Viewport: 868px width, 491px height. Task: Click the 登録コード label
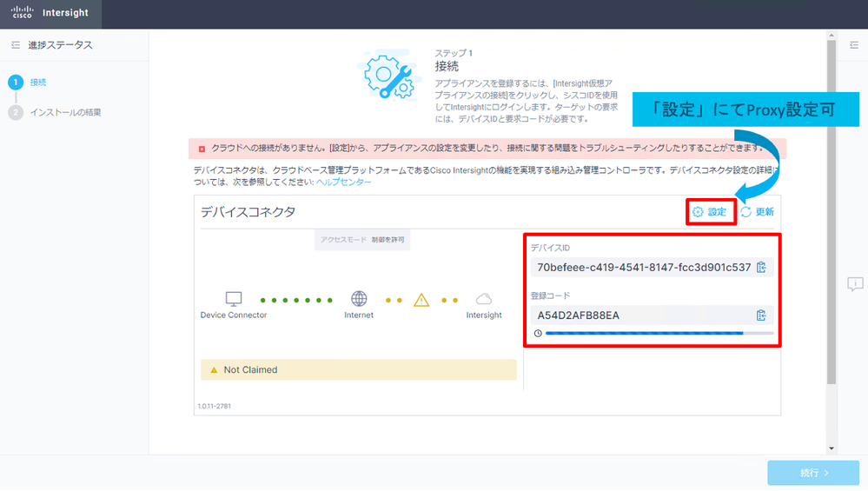550,295
